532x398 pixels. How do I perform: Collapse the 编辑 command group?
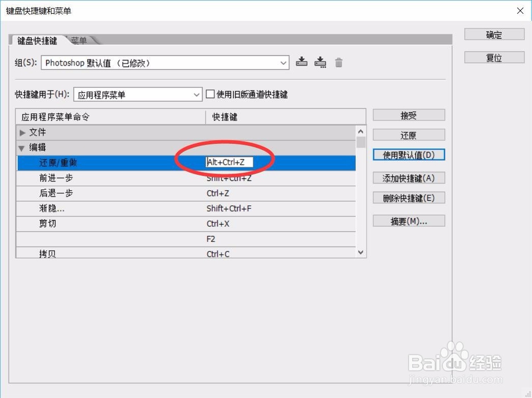(x=21, y=147)
